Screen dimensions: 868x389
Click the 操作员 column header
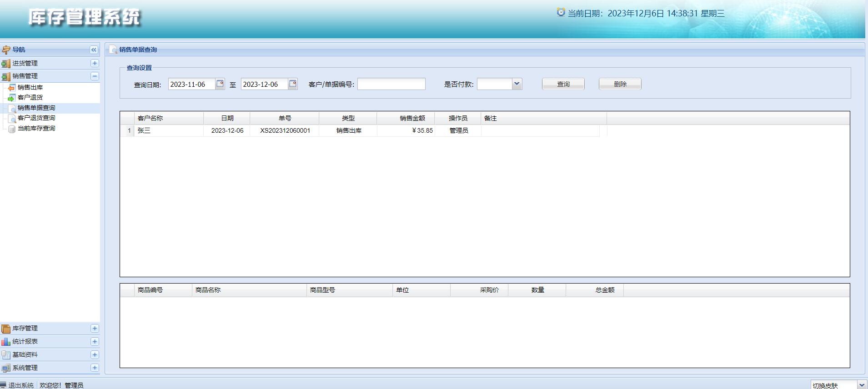458,118
